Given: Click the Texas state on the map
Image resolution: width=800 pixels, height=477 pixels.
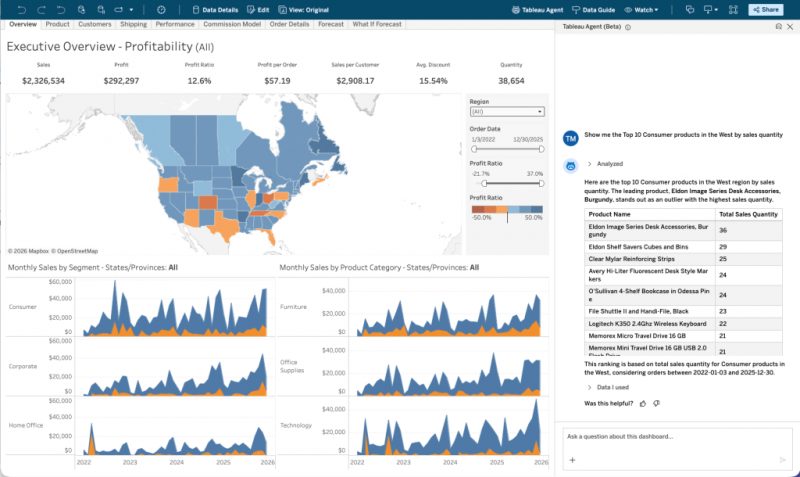Looking at the screenshot, I should pos(225,227).
